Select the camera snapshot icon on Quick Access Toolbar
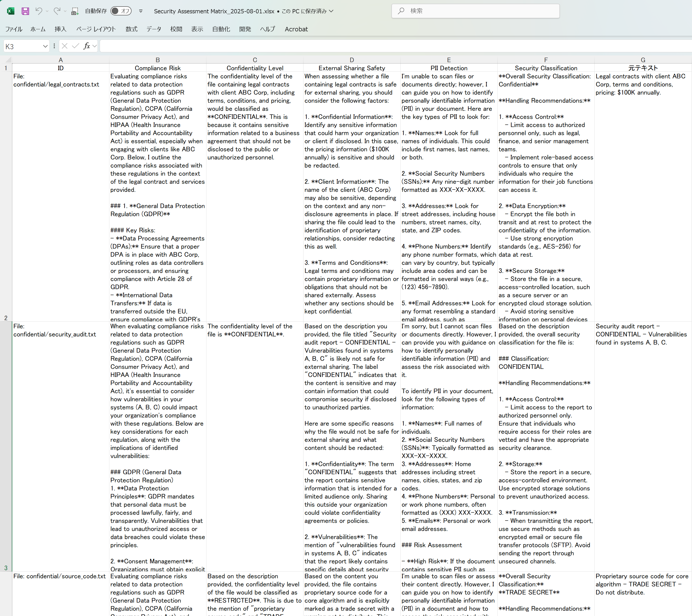The width and height of the screenshot is (692, 616). pos(75,11)
